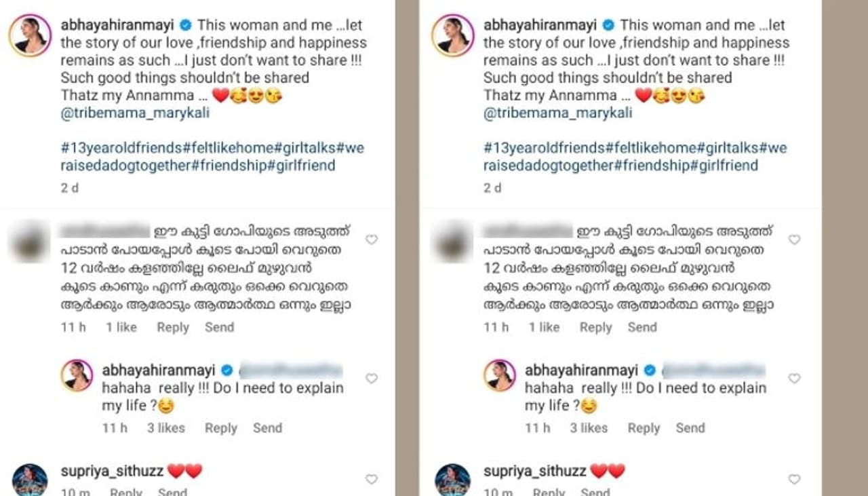
Task: Click blurred commenter avatar in left panel
Action: tap(29, 244)
